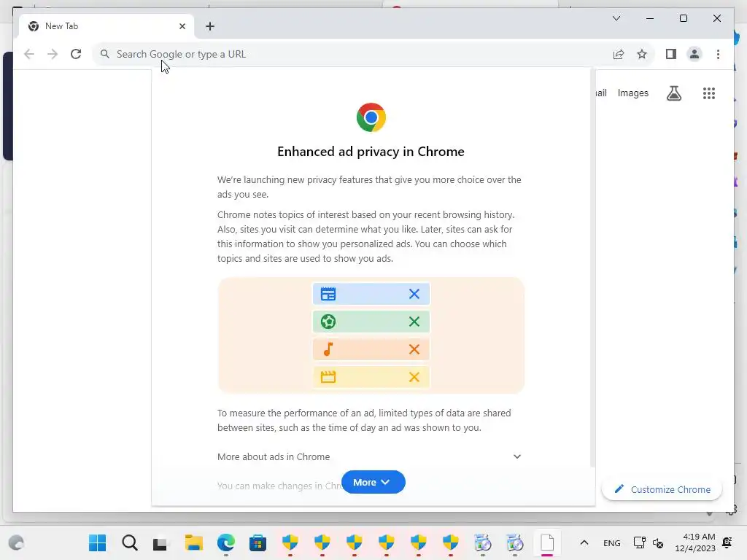Open the Search Labs flask icon
Viewport: 747px width, 560px height.
[x=673, y=93]
